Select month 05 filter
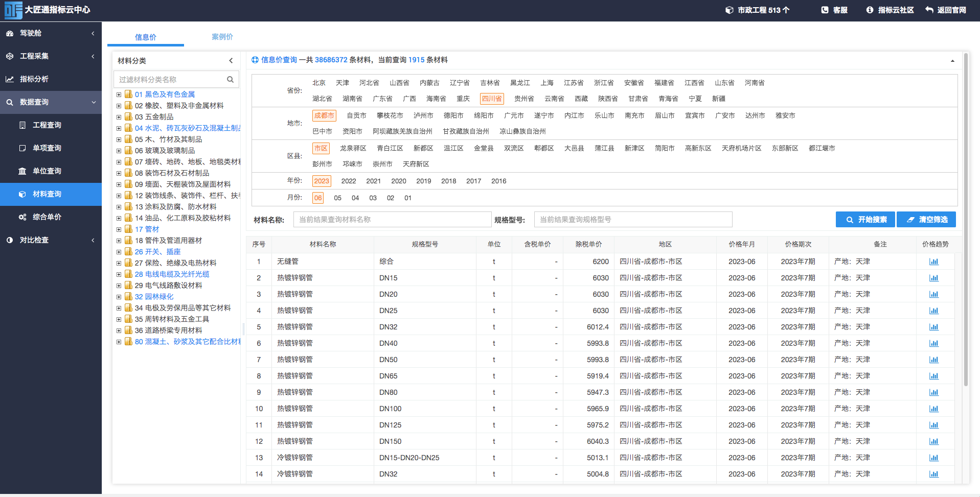This screenshot has width=980, height=497. point(337,198)
